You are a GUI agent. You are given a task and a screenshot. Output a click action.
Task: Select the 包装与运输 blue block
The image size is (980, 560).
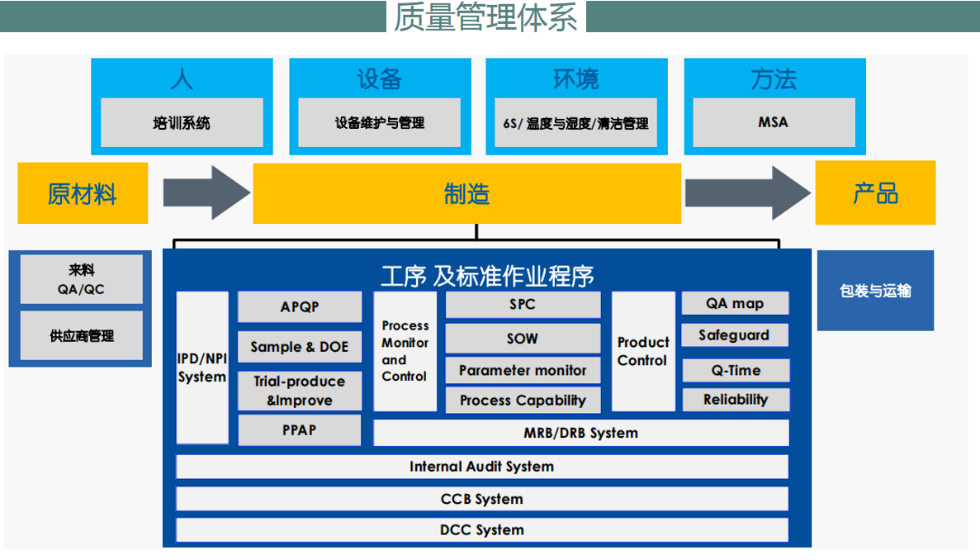[876, 291]
